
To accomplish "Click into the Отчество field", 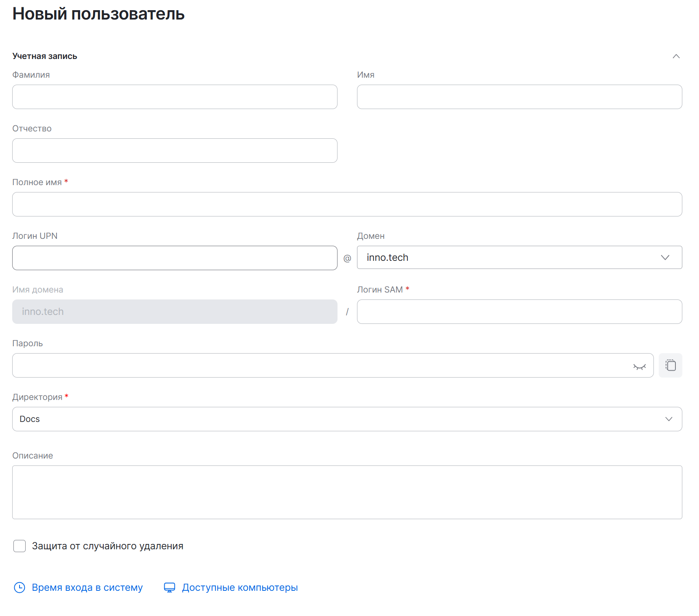I will (x=174, y=151).
